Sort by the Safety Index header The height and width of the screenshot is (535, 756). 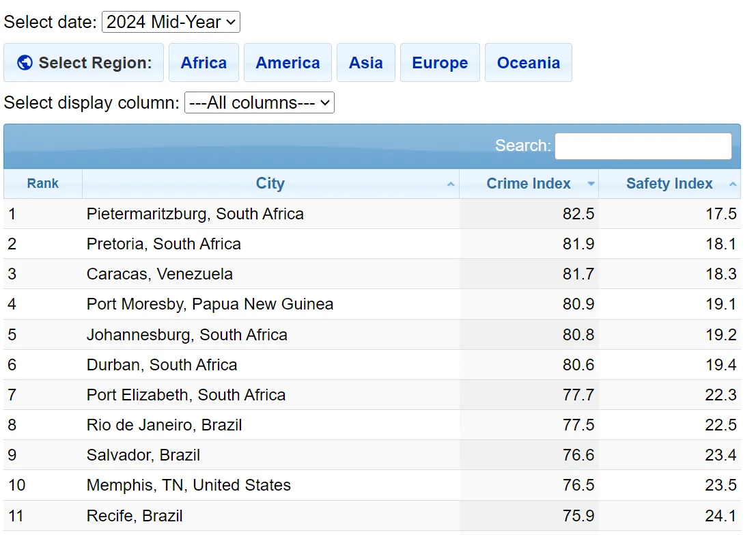pos(669,184)
